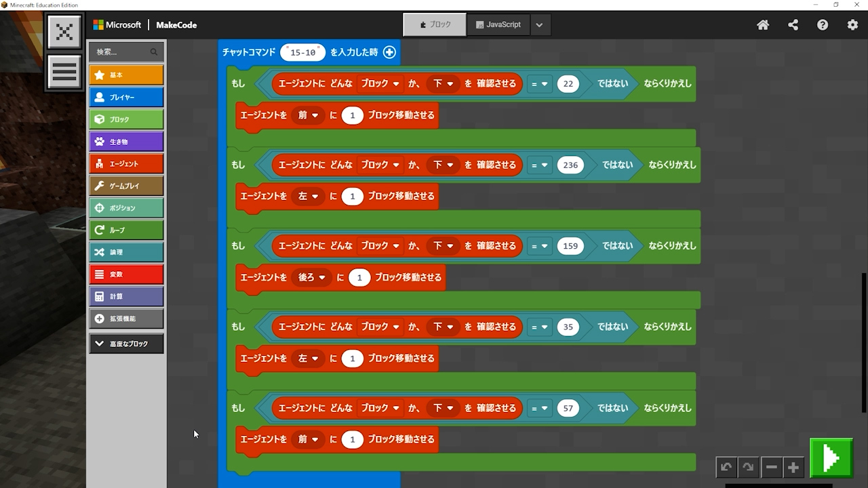The image size is (868, 488).
Task: Click the 検索 search box
Action: [122, 52]
